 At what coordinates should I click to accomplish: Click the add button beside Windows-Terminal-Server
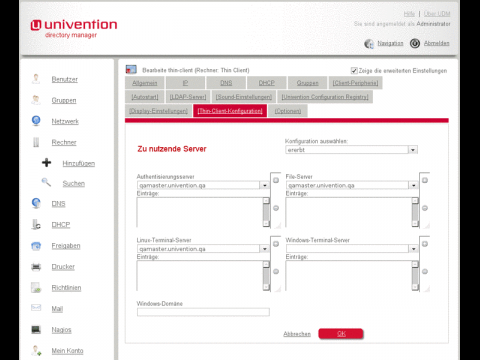click(425, 244)
